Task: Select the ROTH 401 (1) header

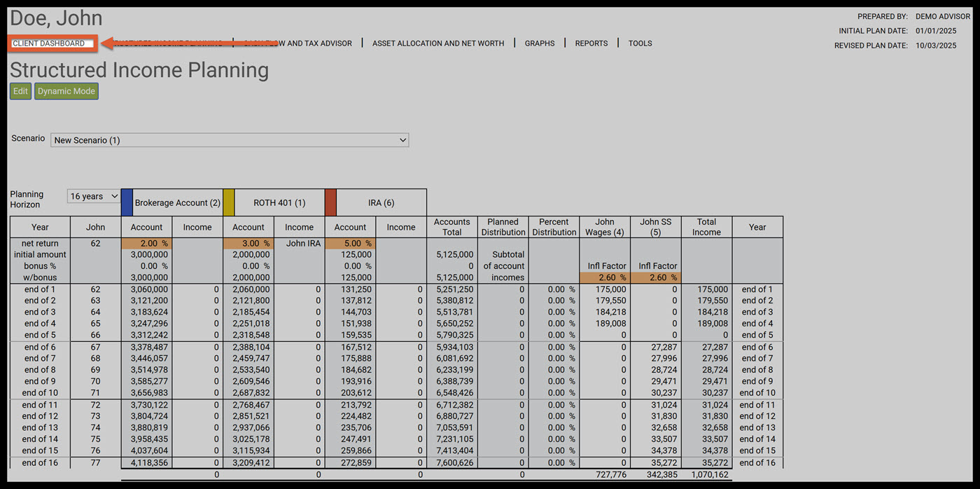Action: 279,203
